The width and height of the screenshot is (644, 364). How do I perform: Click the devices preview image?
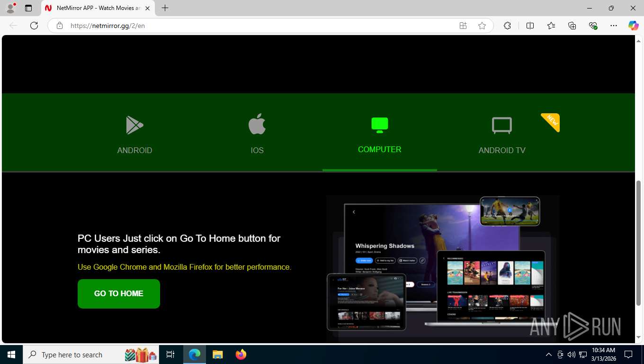pos(442,268)
